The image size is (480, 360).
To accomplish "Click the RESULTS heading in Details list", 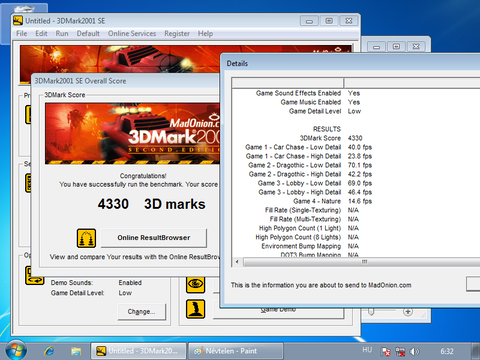I will (327, 129).
